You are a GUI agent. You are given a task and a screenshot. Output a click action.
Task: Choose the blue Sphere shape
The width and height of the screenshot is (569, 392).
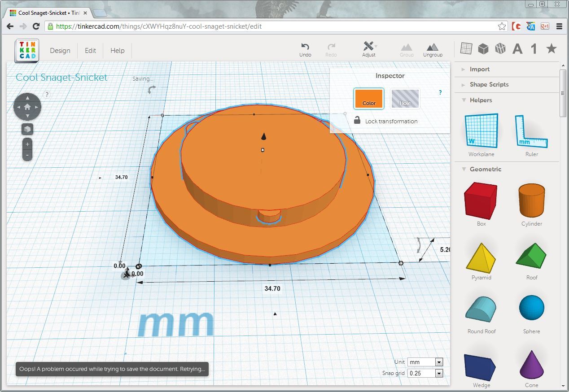[531, 308]
